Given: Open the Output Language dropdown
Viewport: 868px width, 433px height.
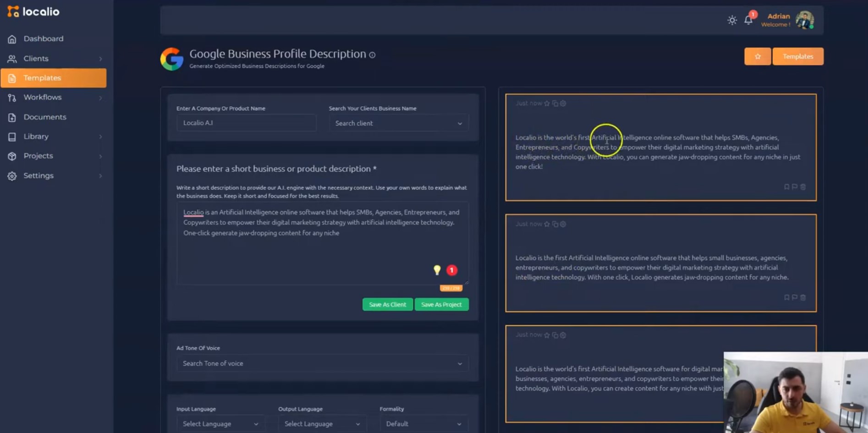Looking at the screenshot, I should 322,424.
